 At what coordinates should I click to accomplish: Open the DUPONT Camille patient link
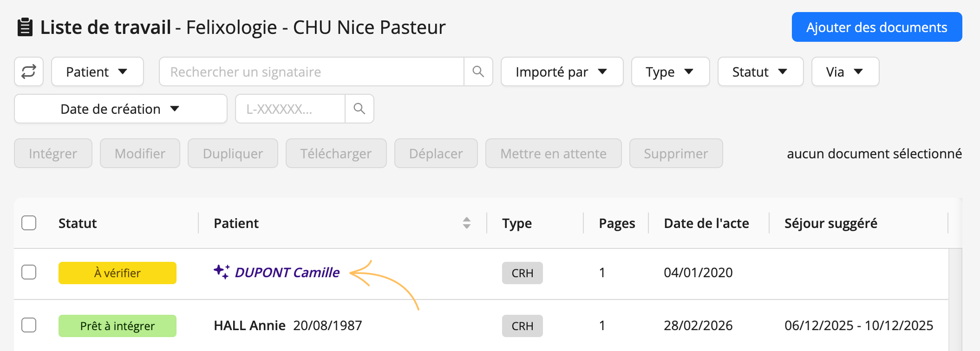[287, 273]
